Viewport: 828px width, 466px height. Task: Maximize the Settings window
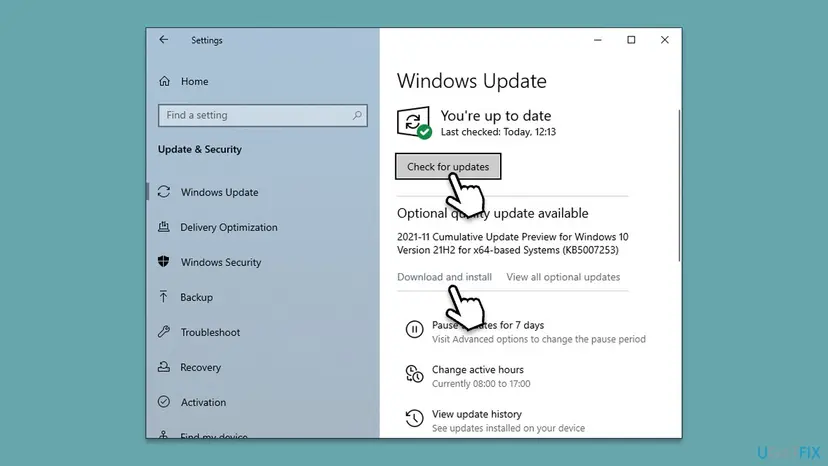[631, 40]
